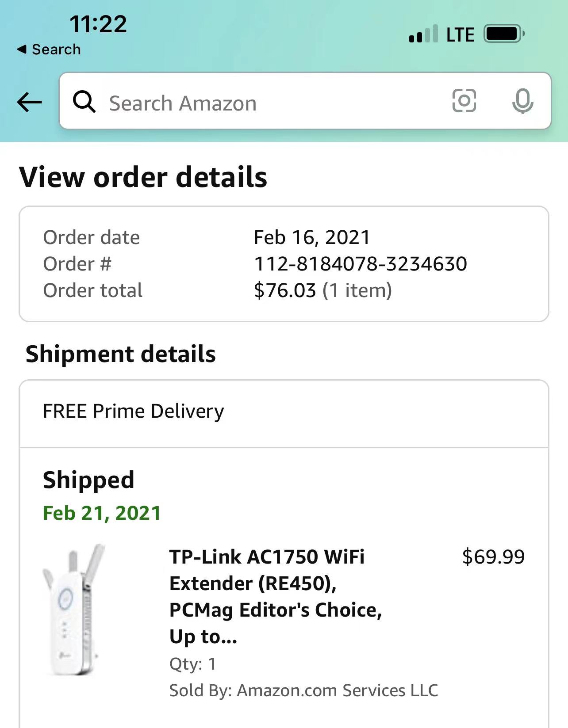Image resolution: width=568 pixels, height=728 pixels.
Task: Tap the battery status icon
Action: point(504,34)
